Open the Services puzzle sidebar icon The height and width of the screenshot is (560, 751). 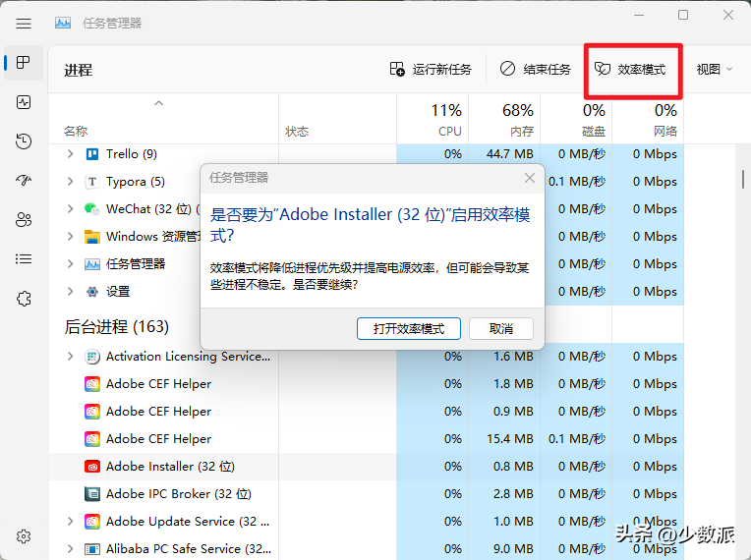[24, 299]
